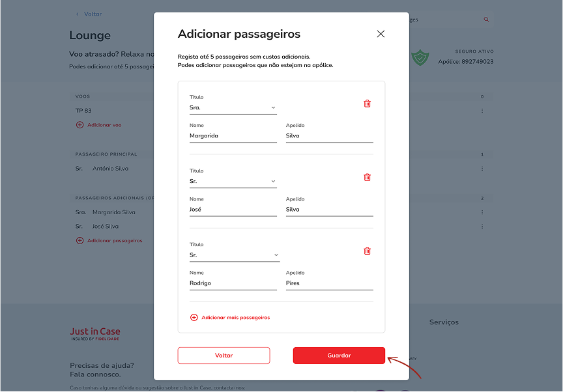
Task: Open options menu for flight TP 83
Action: tap(482, 111)
